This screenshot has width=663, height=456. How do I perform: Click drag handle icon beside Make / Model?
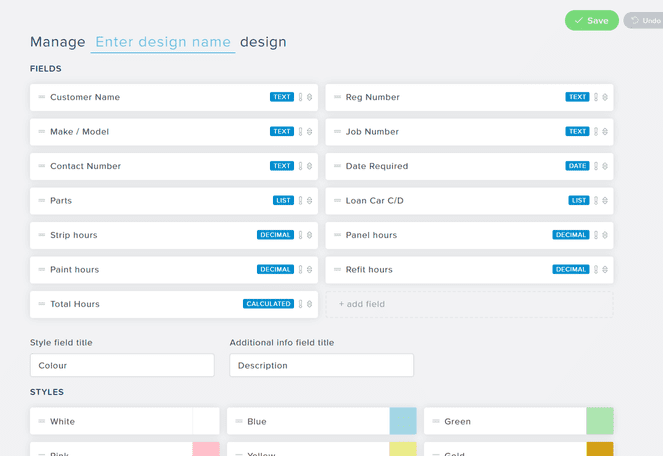[x=42, y=132]
